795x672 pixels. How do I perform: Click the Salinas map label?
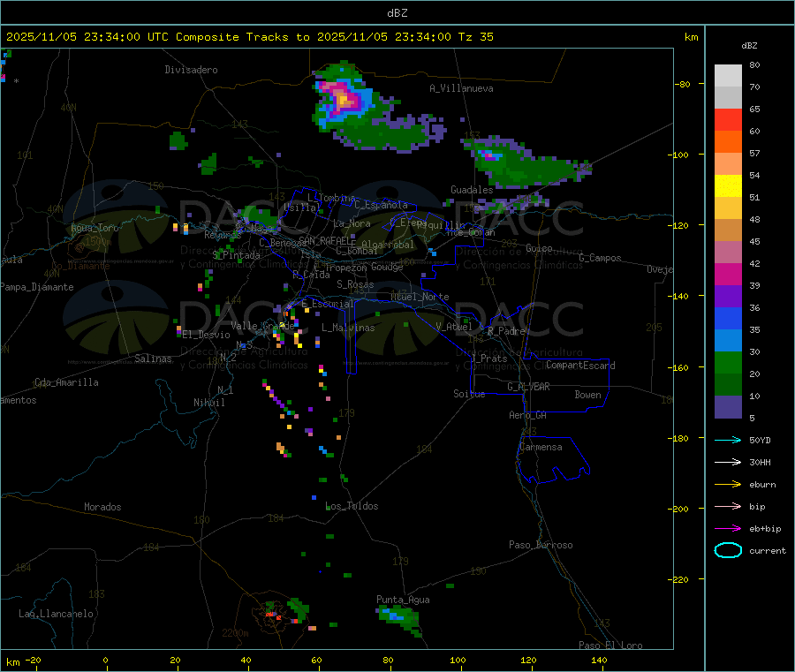153,359
